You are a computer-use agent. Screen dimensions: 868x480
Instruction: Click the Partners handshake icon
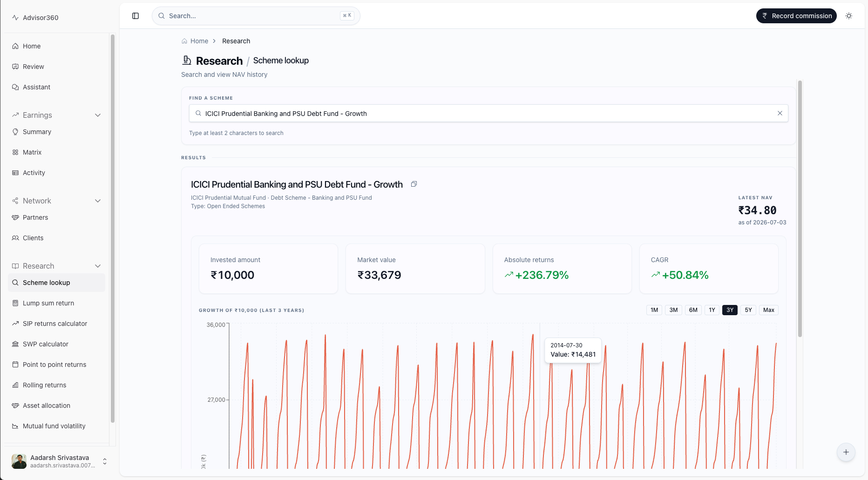[15, 217]
